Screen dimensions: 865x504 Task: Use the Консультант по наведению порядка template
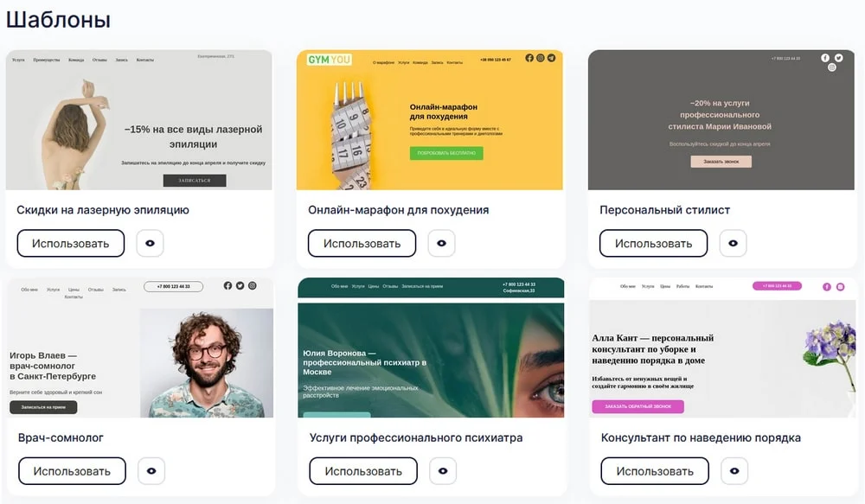pos(655,471)
